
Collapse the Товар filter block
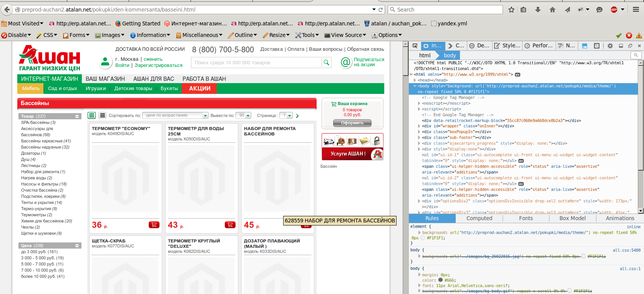click(x=77, y=116)
